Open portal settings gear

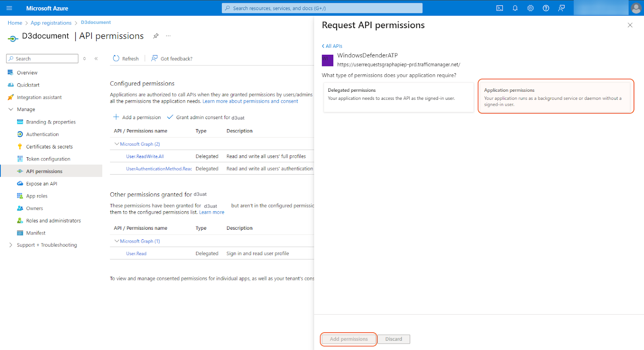530,8
